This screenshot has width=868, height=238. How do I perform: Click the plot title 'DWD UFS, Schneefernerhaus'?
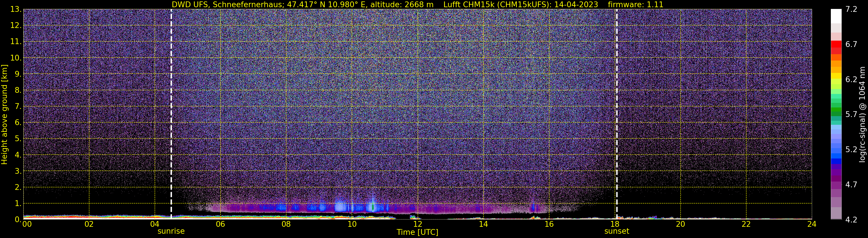226,4
